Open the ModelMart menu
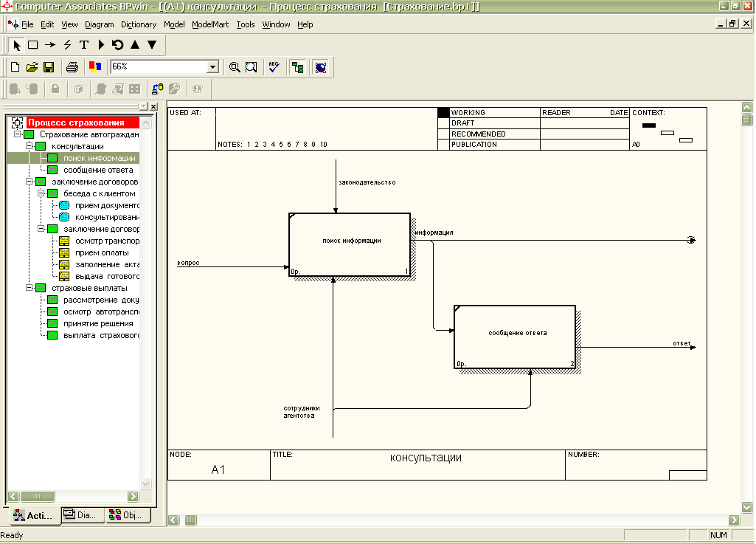The height and width of the screenshot is (544, 756). [x=210, y=24]
